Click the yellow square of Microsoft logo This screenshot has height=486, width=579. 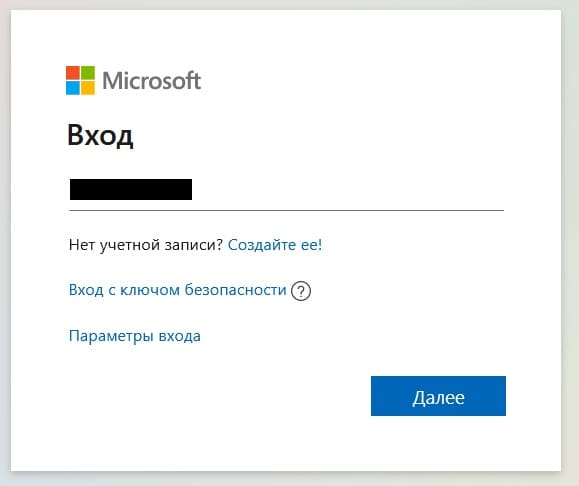(88, 88)
